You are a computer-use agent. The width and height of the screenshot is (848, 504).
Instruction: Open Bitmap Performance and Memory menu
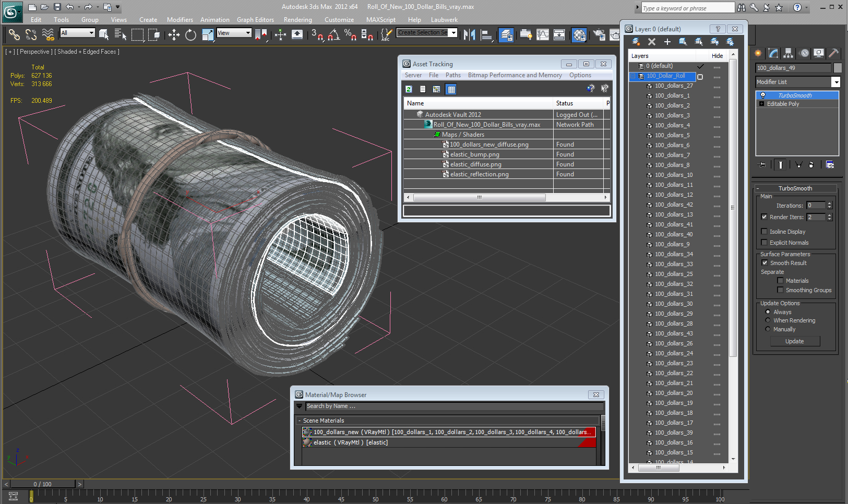pos(515,75)
